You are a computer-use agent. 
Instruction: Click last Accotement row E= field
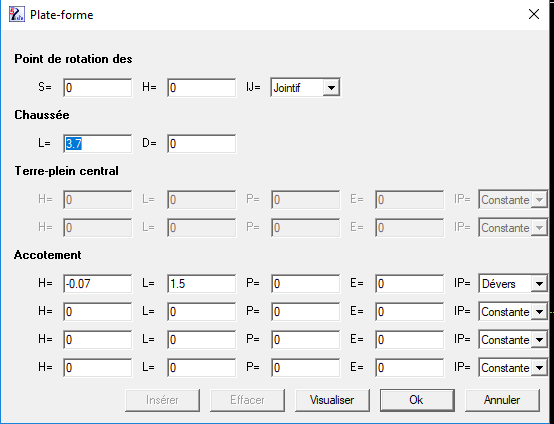pos(409,368)
